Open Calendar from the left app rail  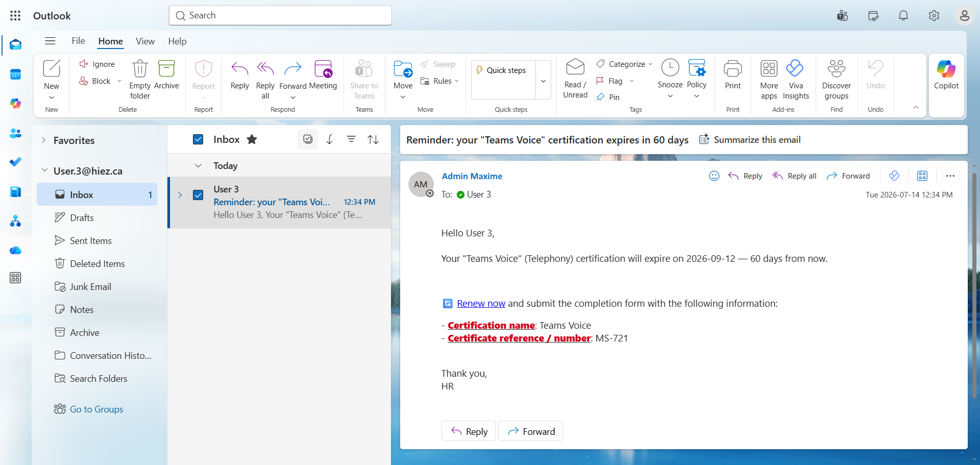15,75
